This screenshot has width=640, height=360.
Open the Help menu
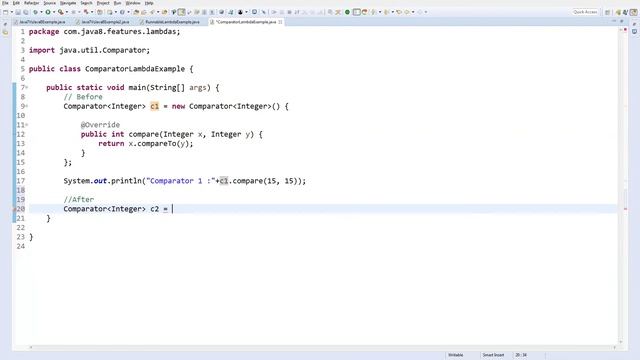click(149, 3)
